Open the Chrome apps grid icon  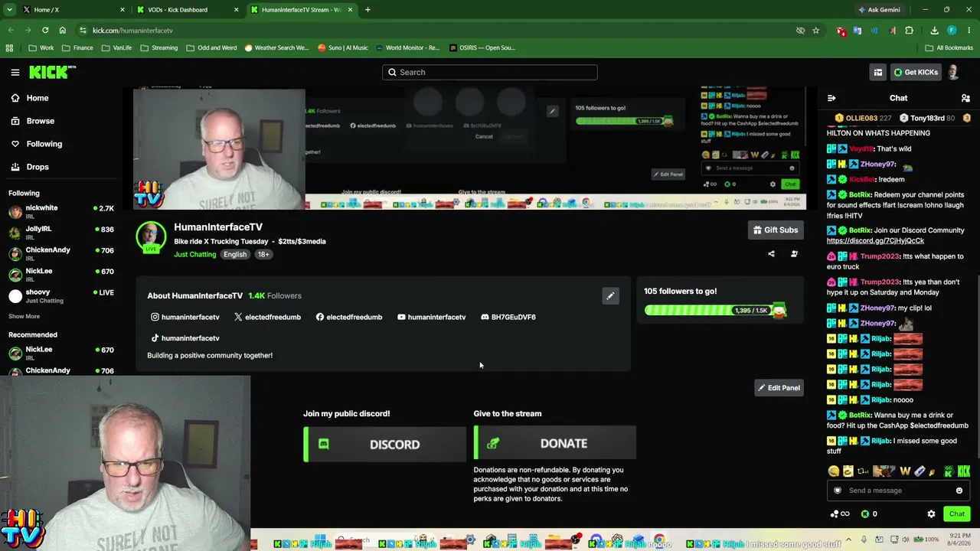coord(9,48)
